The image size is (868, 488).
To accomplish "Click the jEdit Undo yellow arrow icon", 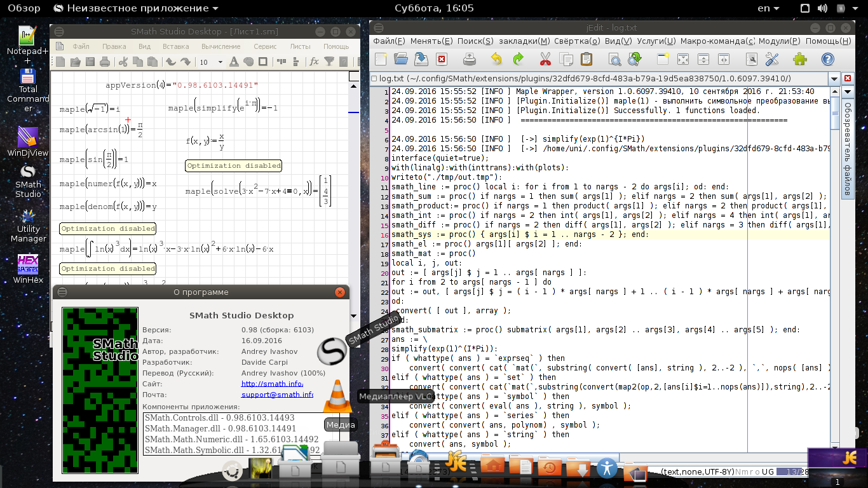I will 496,59.
